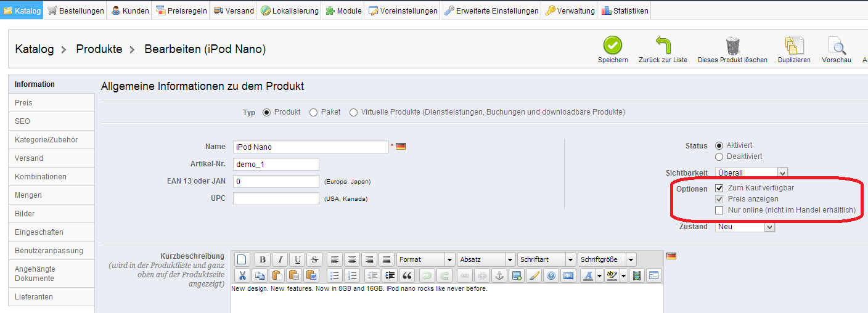
Task: Open the editor help icon
Action: pyautogui.click(x=551, y=275)
